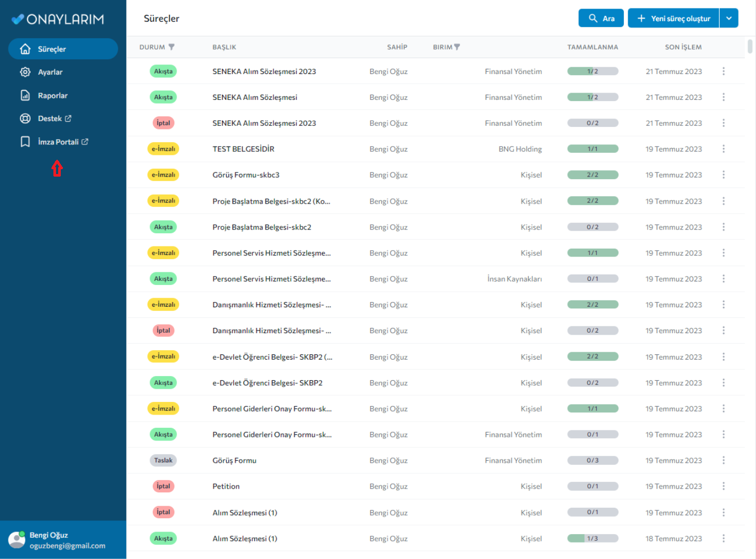Image resolution: width=756 pixels, height=559 pixels.
Task: Click progress bar of first SENEKA Alım Sözleşmesi 2023
Action: (x=593, y=71)
